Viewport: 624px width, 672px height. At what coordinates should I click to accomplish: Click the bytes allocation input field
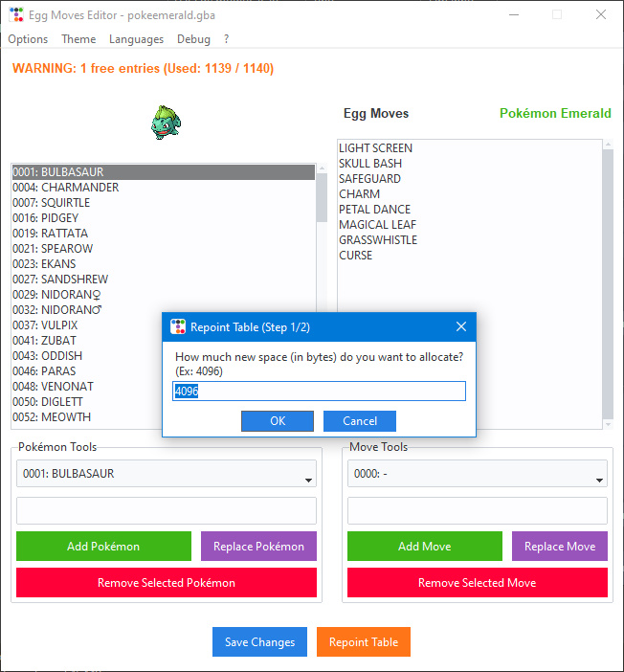pyautogui.click(x=319, y=392)
